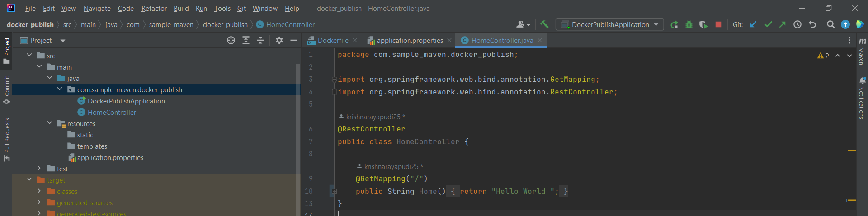Open the Maven tool window
The height and width of the screenshot is (216, 868).
(862, 50)
